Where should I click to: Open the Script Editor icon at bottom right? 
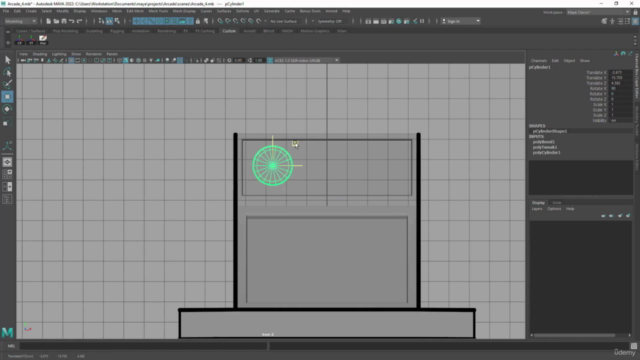pyautogui.click(x=633, y=346)
